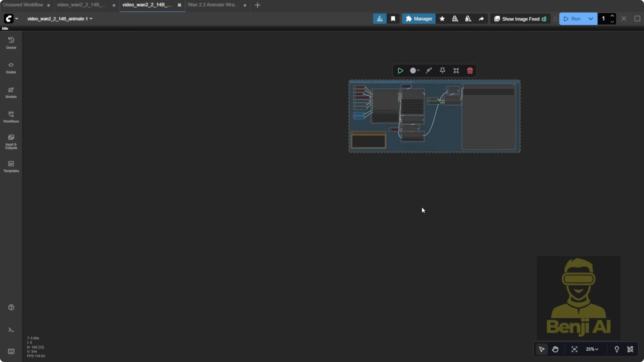Collapse the selected nodes
This screenshot has width=644, height=362.
[456, 71]
